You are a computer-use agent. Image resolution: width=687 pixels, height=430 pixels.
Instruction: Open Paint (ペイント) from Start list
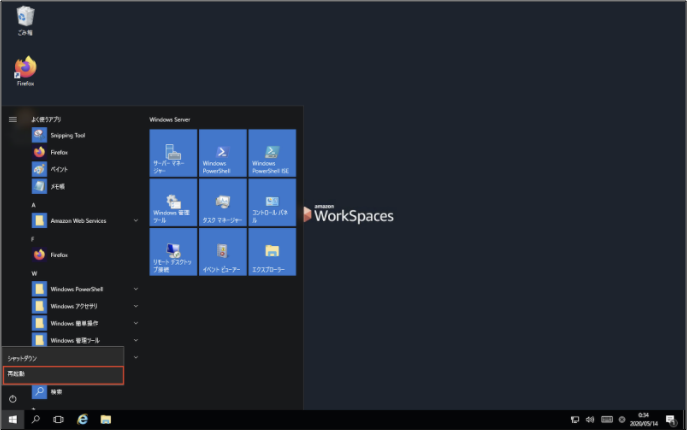pos(85,170)
